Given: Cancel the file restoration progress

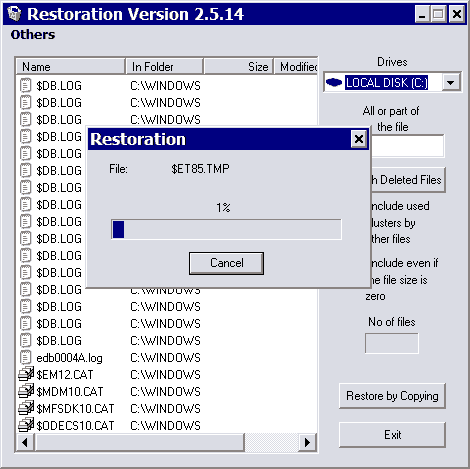Looking at the screenshot, I should tap(226, 263).
